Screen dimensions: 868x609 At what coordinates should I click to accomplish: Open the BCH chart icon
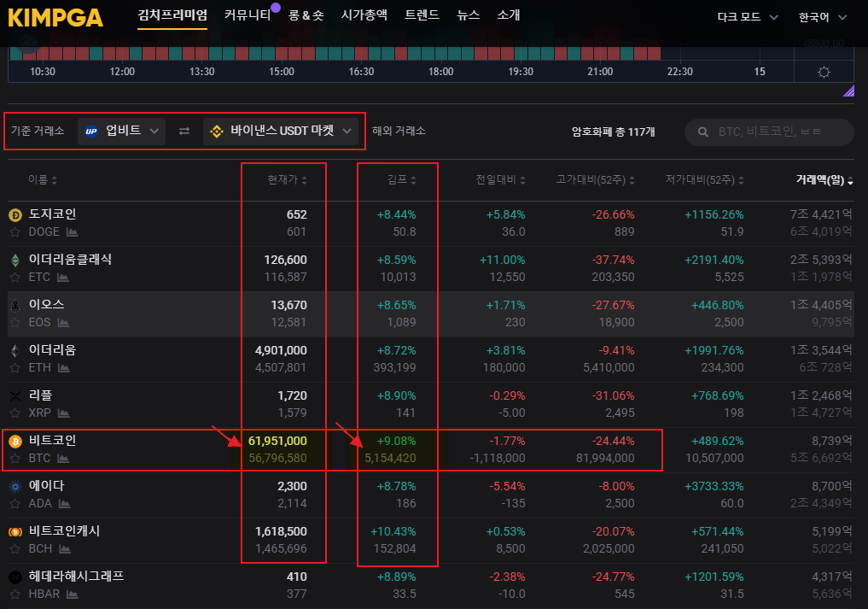tap(65, 550)
